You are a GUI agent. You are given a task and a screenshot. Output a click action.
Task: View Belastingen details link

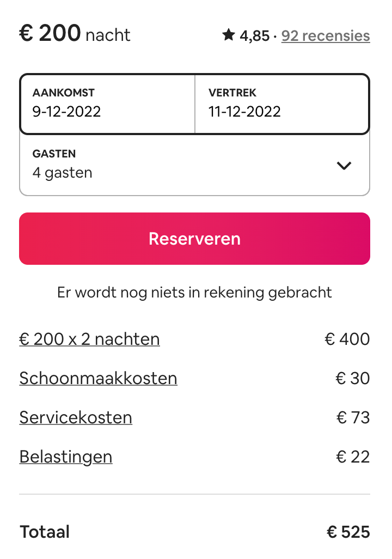(x=66, y=457)
